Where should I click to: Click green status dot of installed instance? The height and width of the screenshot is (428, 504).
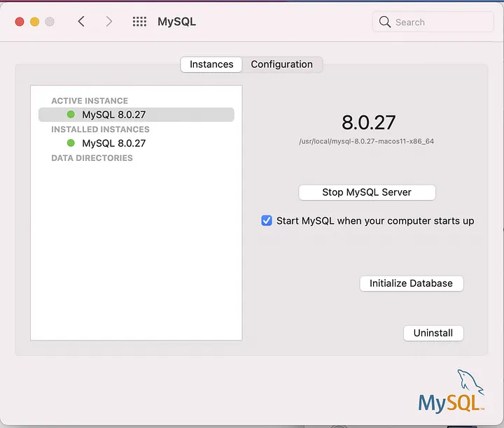pos(71,143)
